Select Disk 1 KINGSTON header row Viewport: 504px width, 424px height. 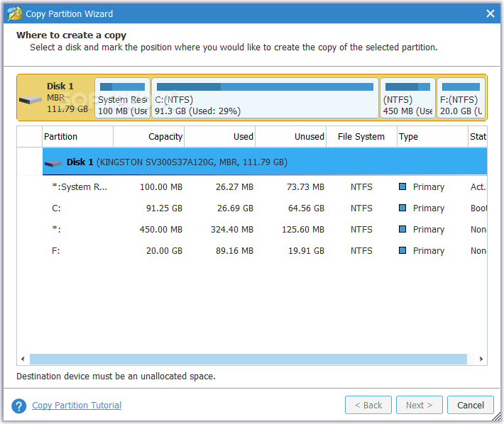tap(265, 162)
